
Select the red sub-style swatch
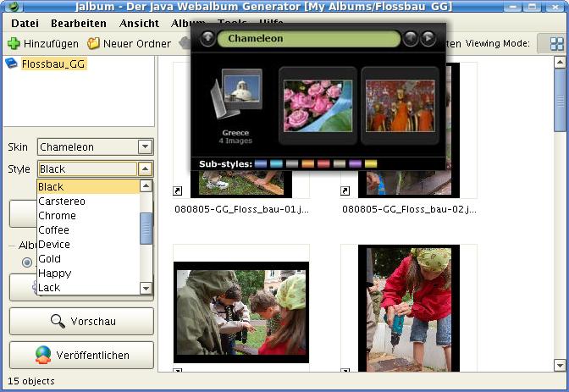click(323, 163)
